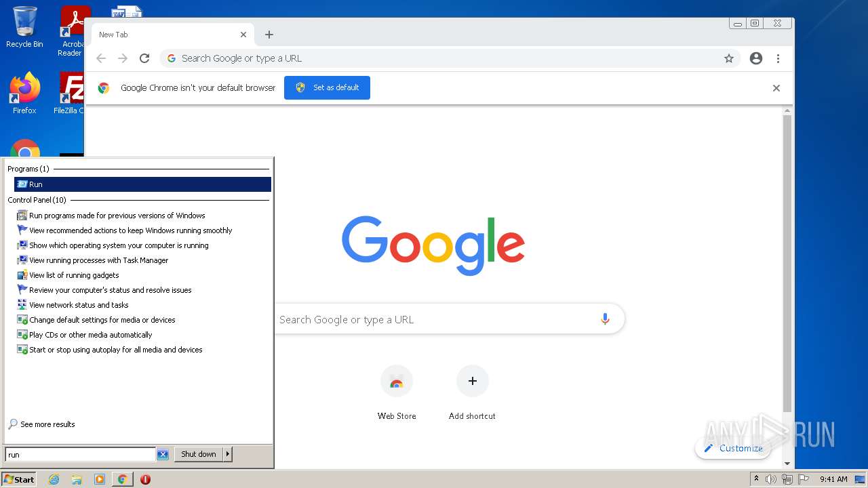
Task: Open the Chrome profile avatar menu
Action: click(x=756, y=58)
